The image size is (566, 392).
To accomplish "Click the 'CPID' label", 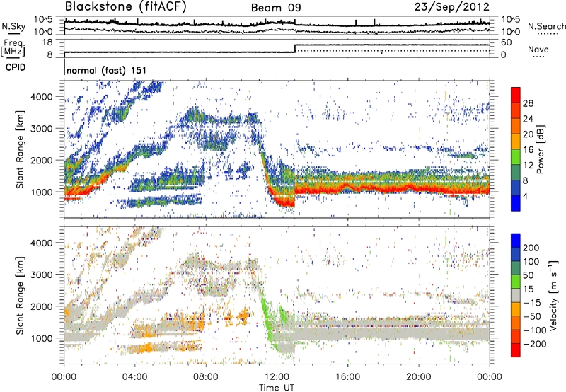I will tap(16, 67).
